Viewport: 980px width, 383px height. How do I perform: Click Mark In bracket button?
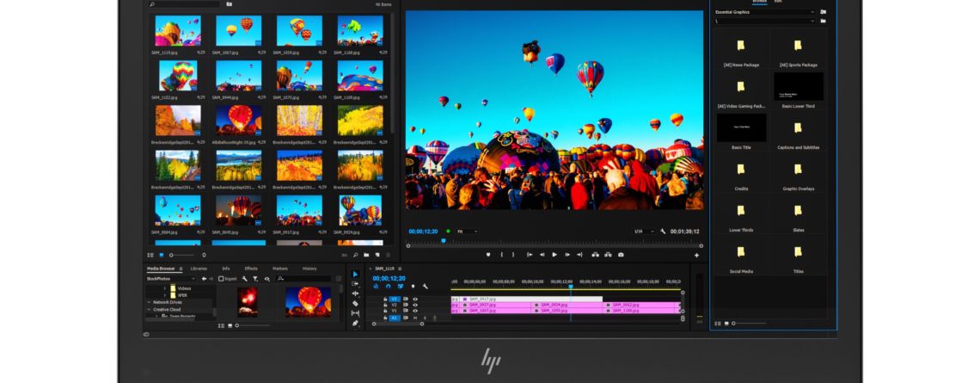pyautogui.click(x=502, y=255)
